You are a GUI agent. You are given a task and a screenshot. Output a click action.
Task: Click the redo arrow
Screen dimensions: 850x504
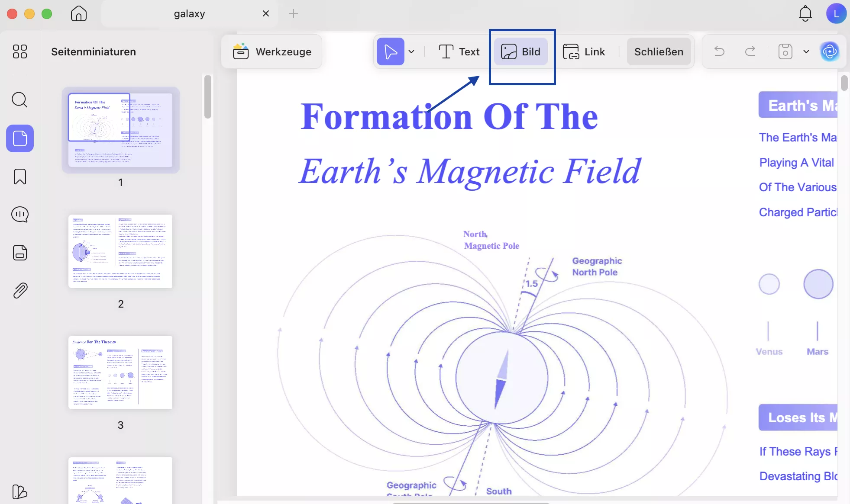(750, 51)
